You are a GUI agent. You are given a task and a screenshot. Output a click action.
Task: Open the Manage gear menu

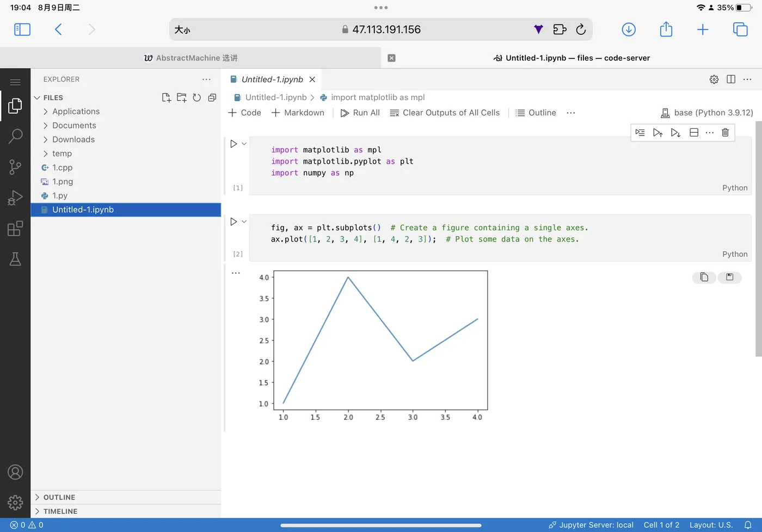pyautogui.click(x=15, y=502)
